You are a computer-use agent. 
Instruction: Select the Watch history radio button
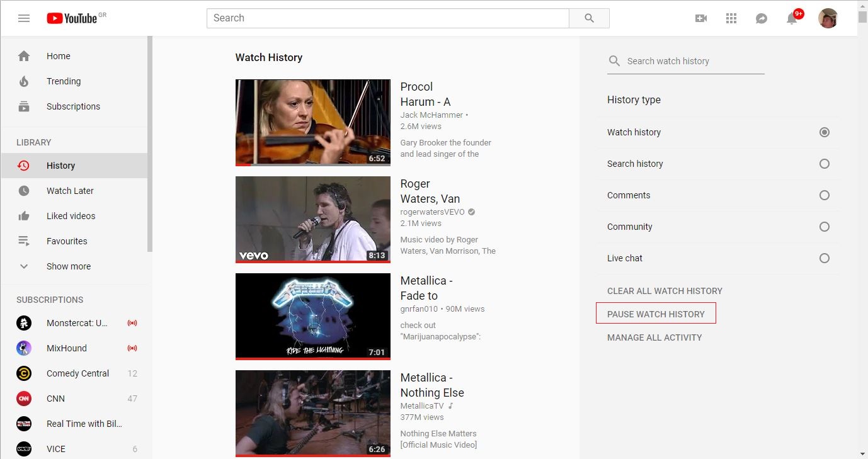[x=825, y=132]
